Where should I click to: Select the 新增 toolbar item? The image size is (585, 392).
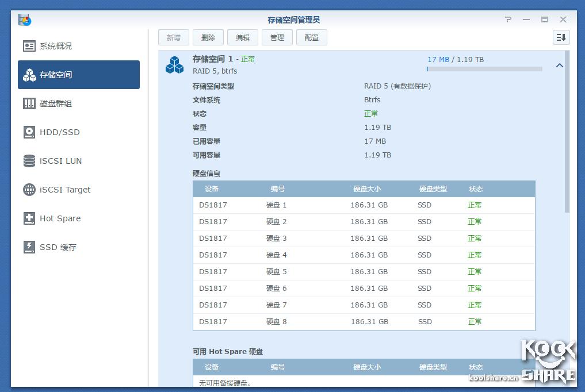click(x=173, y=37)
